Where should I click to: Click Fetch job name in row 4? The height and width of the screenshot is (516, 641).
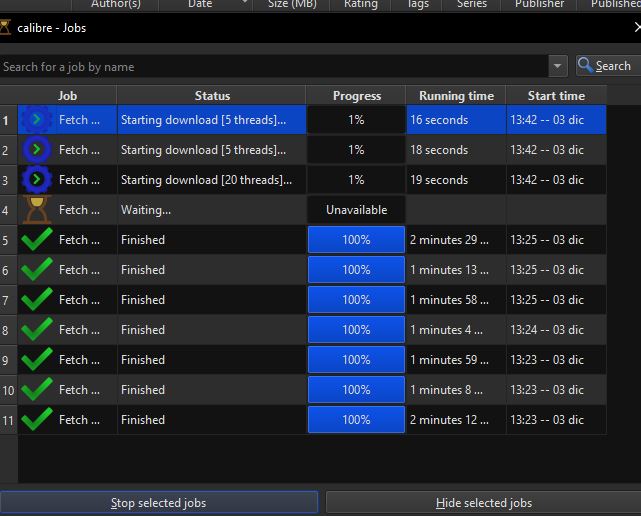point(79,210)
